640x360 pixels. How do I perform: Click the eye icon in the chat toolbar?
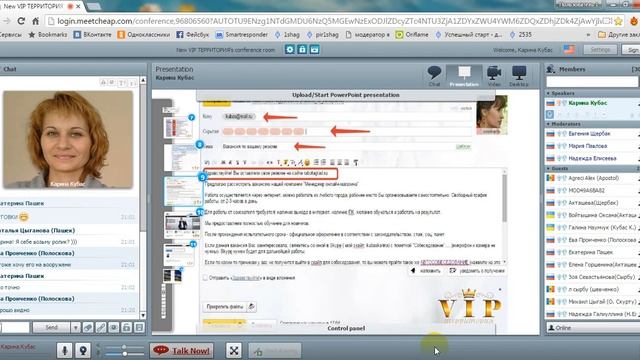pos(113,327)
